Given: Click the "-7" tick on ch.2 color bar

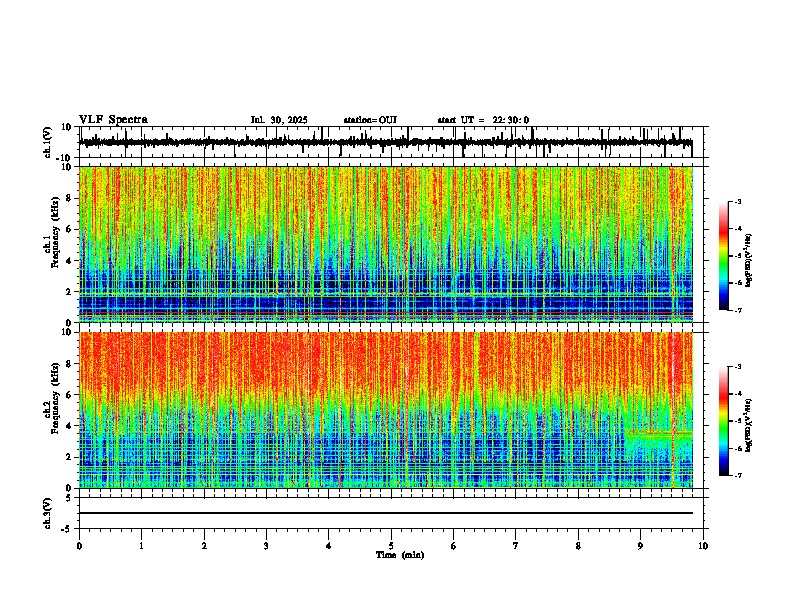Looking at the screenshot, I should 738,475.
